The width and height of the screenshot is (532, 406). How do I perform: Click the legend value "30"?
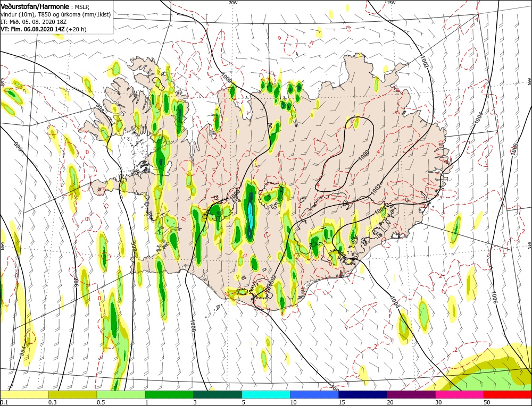(x=438, y=402)
